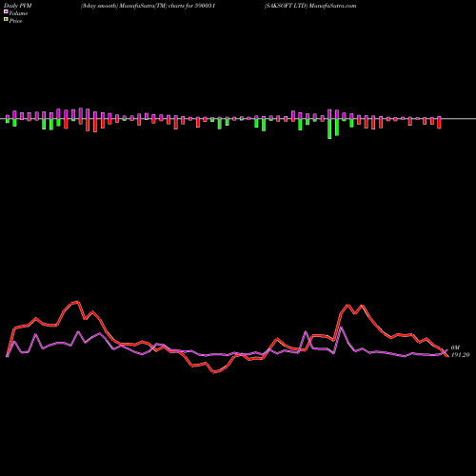The width and height of the screenshot is (476, 476).
Task: Click the Volume legend color swatch
Action: [6, 11]
